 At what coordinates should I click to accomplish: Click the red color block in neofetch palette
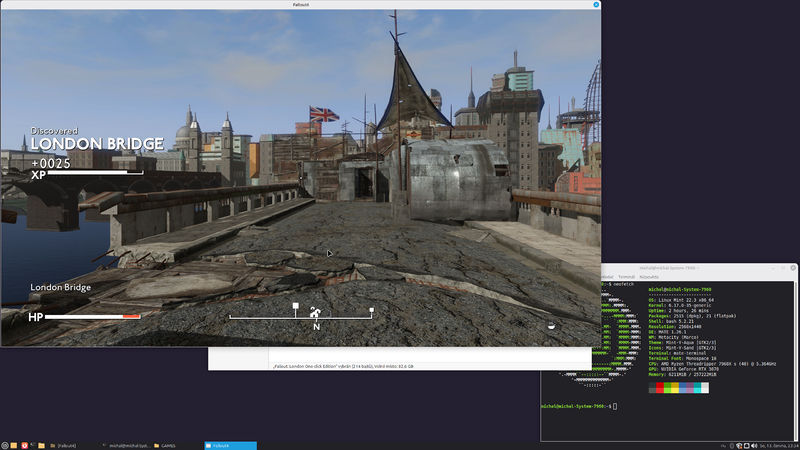click(660, 387)
